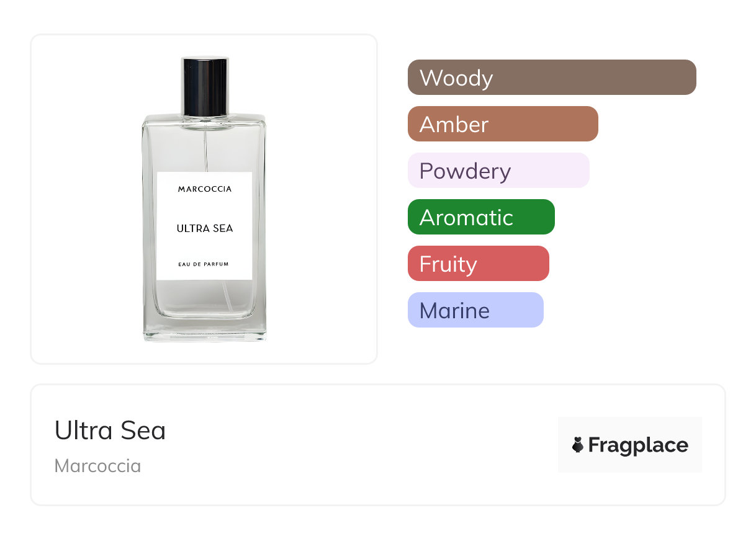Click the Powdery accord bar
The width and height of the screenshot is (756, 536).
pos(498,171)
